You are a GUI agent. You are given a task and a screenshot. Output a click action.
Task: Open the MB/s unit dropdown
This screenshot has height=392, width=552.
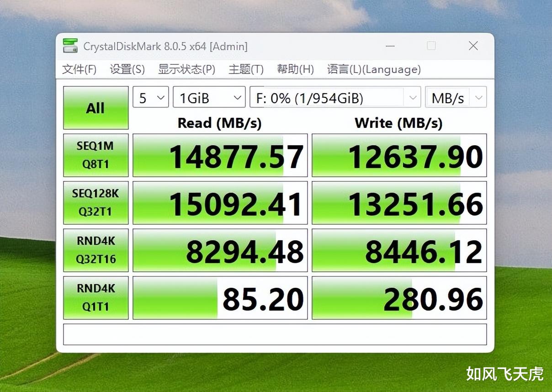[x=456, y=97]
